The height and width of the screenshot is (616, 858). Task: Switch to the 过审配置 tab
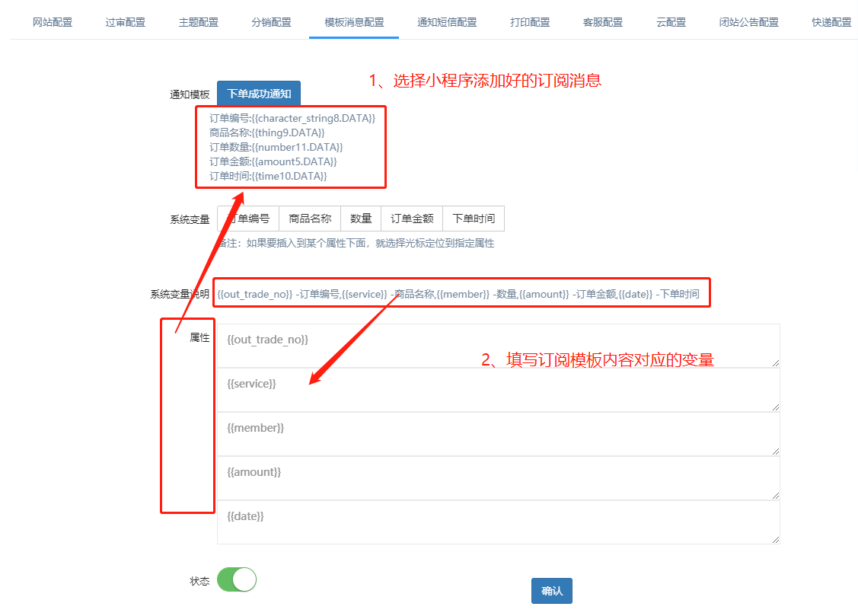[x=126, y=22]
